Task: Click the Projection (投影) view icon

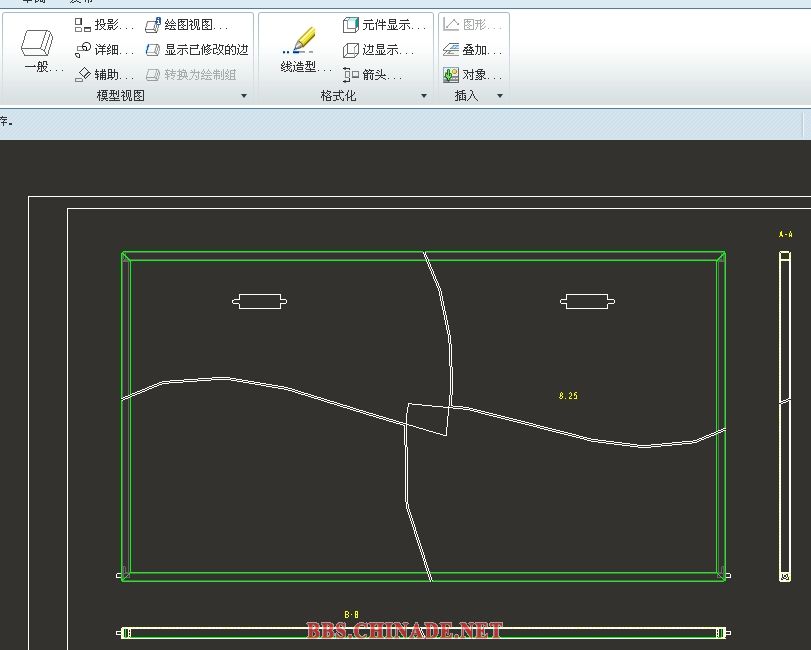Action: [x=83, y=24]
